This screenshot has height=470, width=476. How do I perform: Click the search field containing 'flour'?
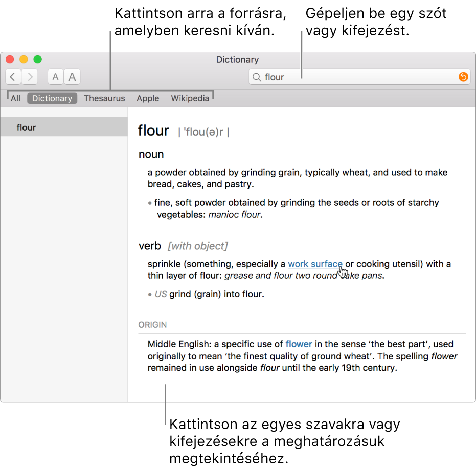click(359, 77)
